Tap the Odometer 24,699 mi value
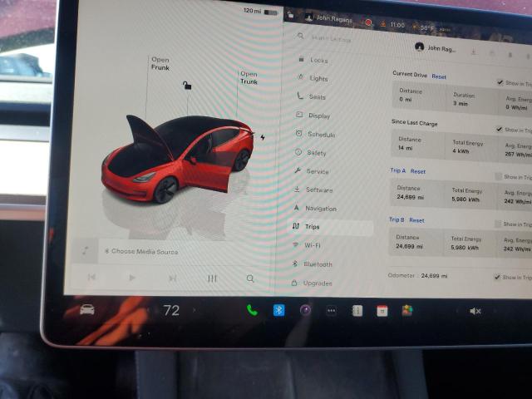The width and height of the screenshot is (532, 399). pyautogui.click(x=434, y=276)
